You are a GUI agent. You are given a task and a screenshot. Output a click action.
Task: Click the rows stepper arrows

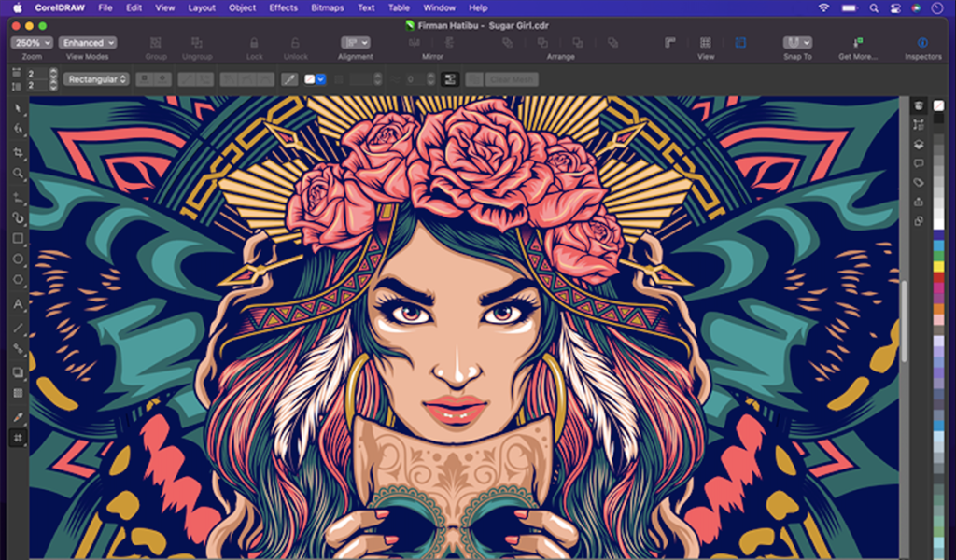pos(53,85)
